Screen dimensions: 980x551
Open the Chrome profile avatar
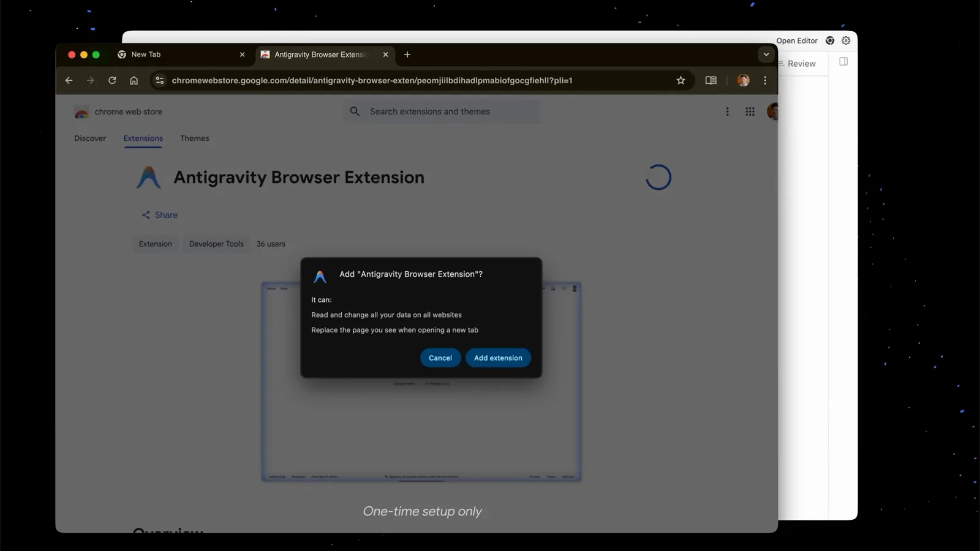point(743,80)
